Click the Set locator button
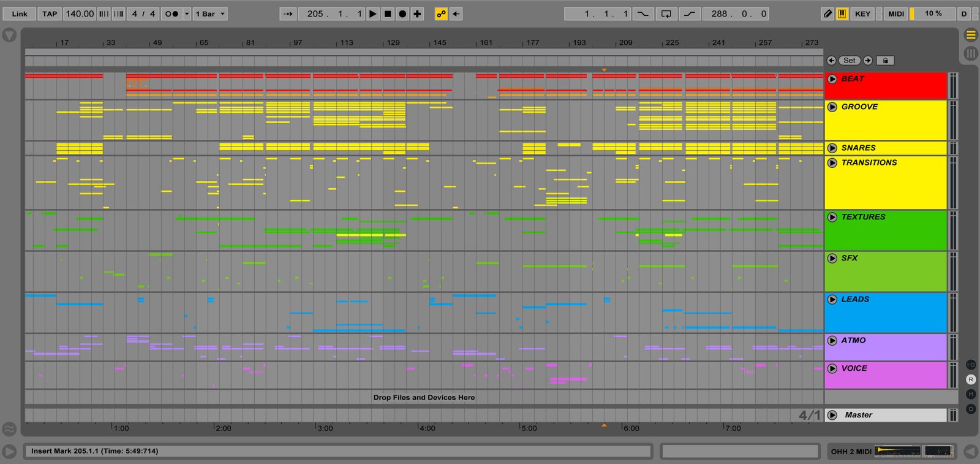The height and width of the screenshot is (464, 980). point(850,60)
